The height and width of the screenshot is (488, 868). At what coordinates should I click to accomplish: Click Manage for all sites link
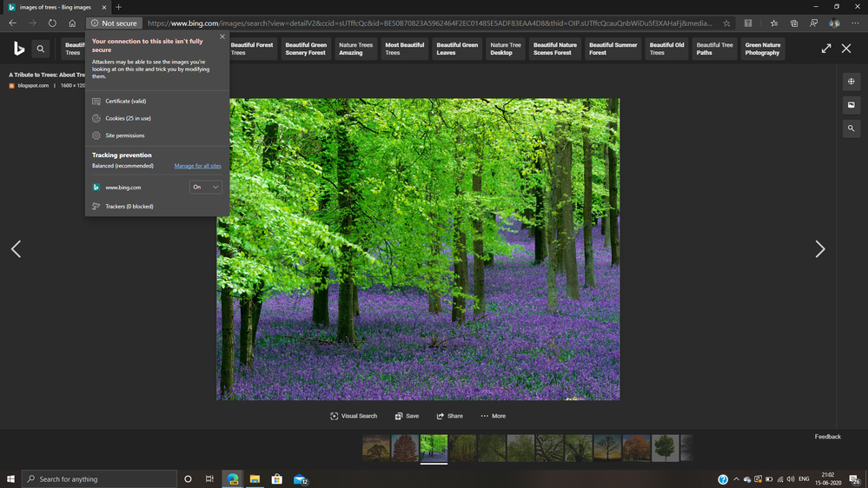click(x=197, y=166)
